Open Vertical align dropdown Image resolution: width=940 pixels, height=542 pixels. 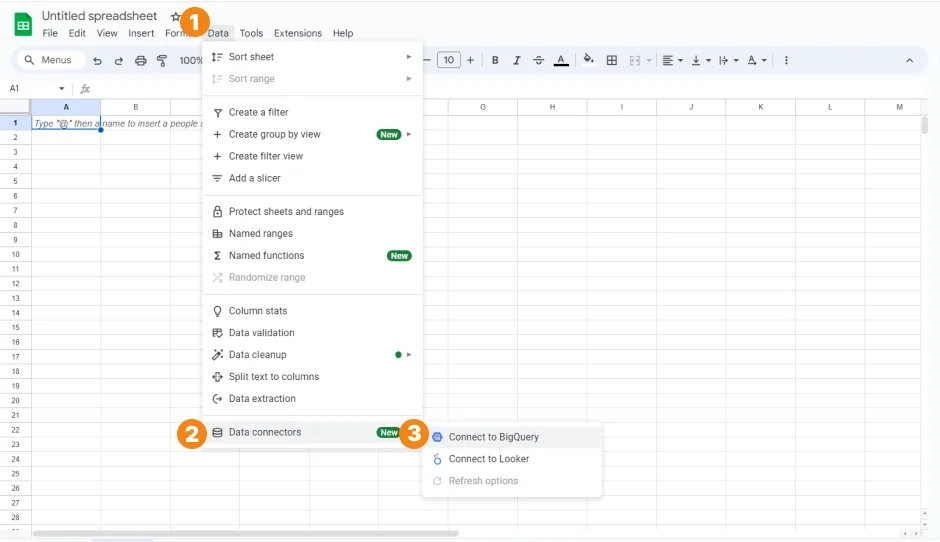tap(701, 61)
